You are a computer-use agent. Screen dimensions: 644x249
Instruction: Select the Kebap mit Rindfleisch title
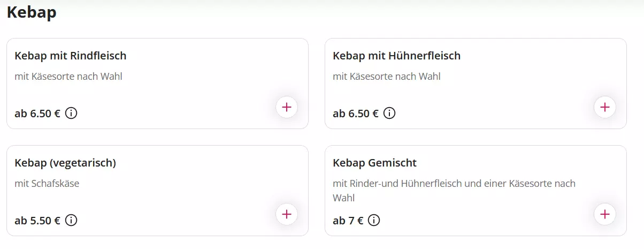71,56
